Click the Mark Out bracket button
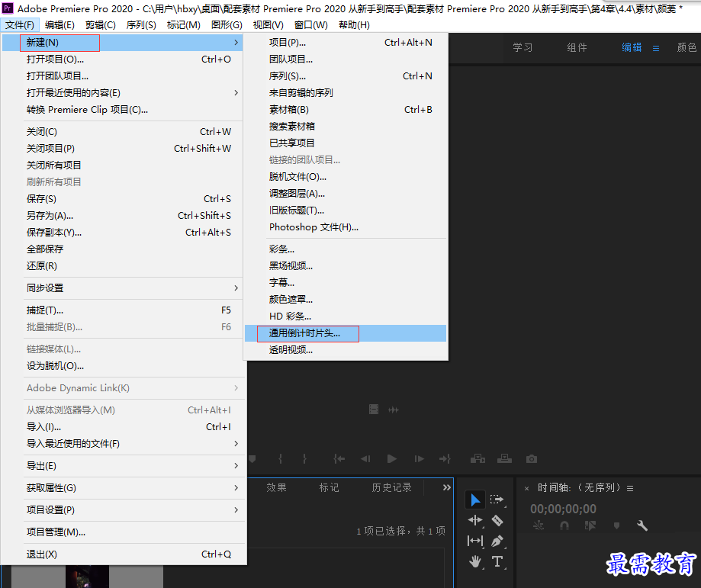Screen dimensions: 701x588 (x=304, y=459)
